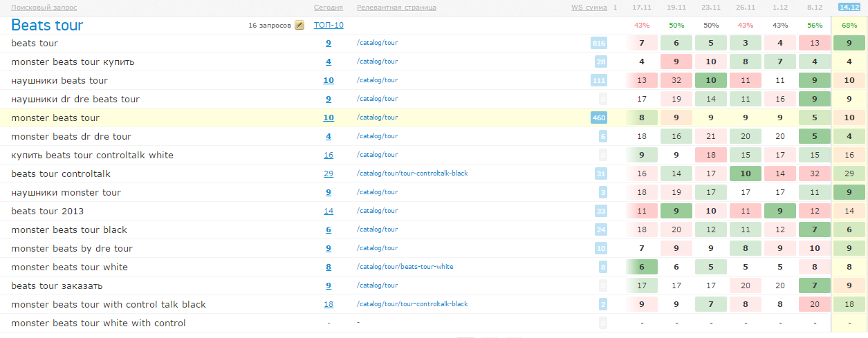Sort by WS сумма column header
Image resolution: width=868 pixels, height=338 pixels.
tap(589, 8)
